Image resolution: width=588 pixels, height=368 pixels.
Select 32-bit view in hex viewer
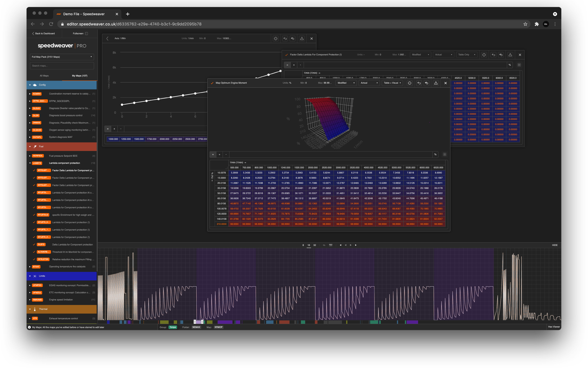point(314,245)
